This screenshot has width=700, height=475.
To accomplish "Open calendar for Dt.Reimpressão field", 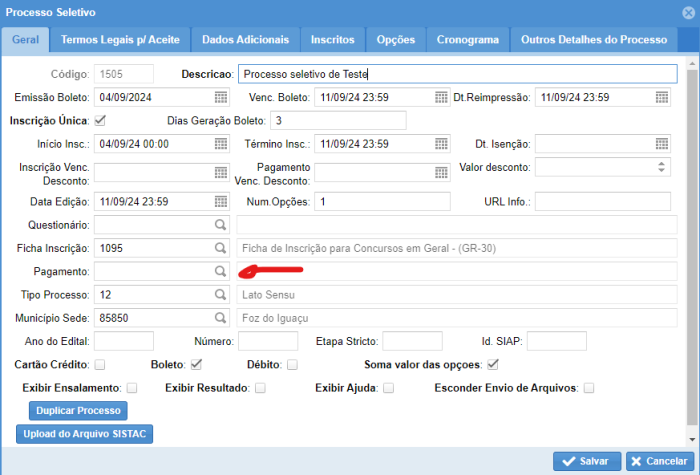I will [x=661, y=97].
